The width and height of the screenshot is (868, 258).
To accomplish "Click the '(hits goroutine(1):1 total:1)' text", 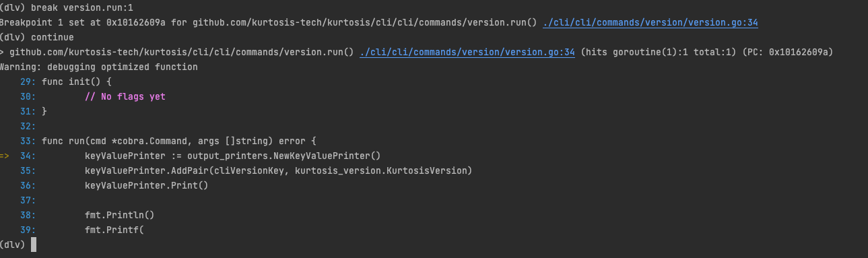I will coord(659,52).
